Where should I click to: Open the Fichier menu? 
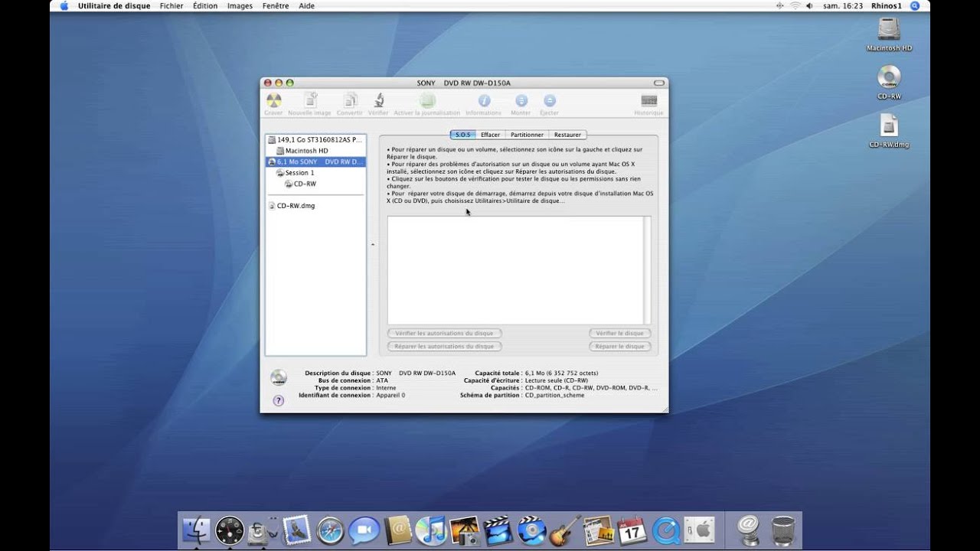[x=171, y=5]
